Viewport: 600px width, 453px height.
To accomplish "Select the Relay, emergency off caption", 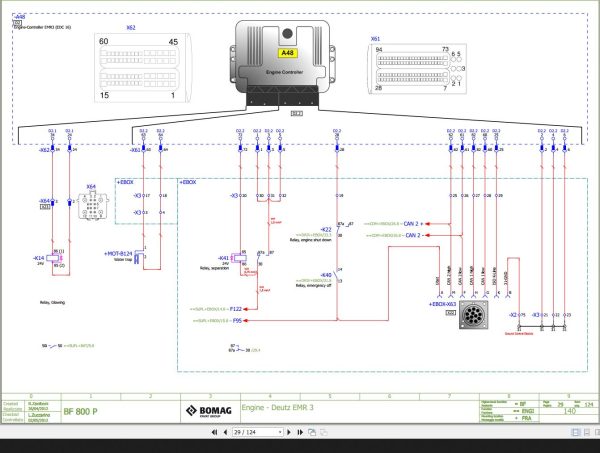I will [313, 285].
